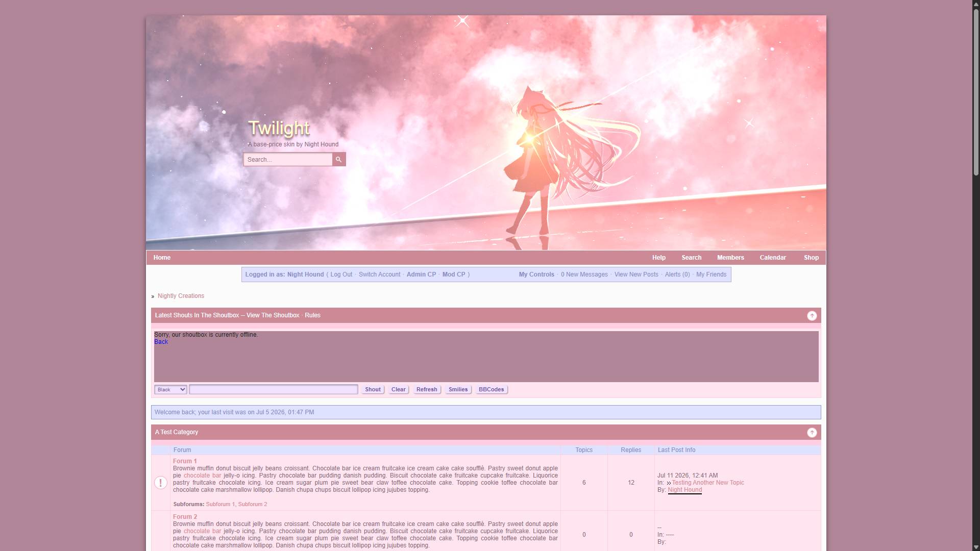Click the A Test Category title

[x=177, y=432]
